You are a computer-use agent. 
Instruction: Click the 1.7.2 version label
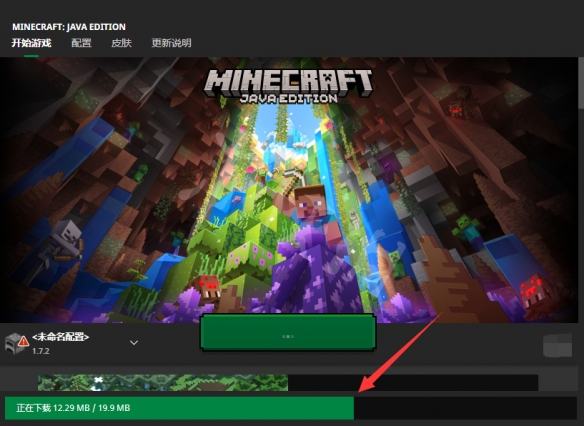click(41, 351)
